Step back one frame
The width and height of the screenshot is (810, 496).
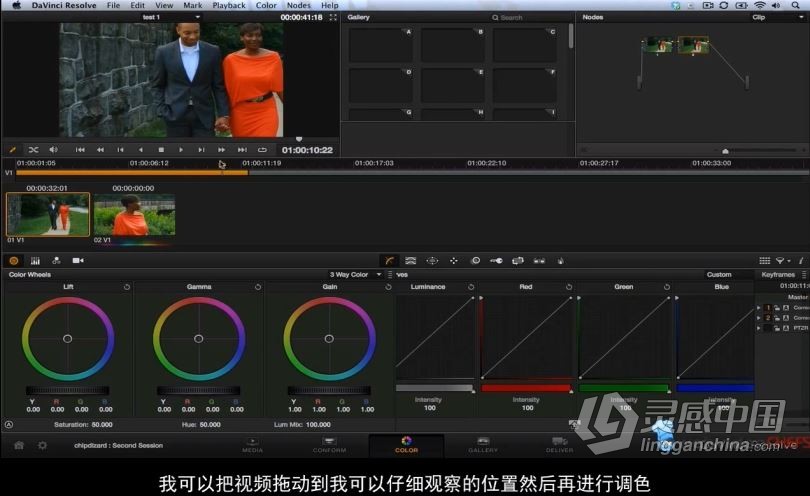coord(120,150)
